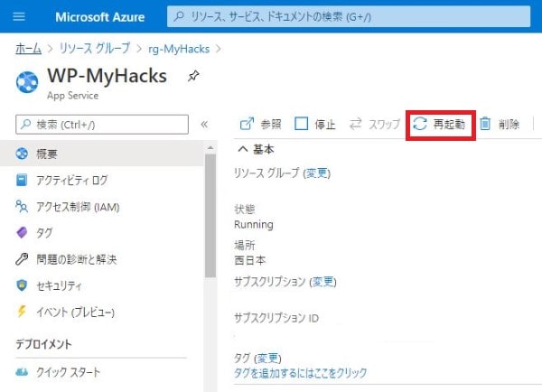The width and height of the screenshot is (542, 392).
Task: Go to ホーム breadcrumb
Action: [28, 49]
